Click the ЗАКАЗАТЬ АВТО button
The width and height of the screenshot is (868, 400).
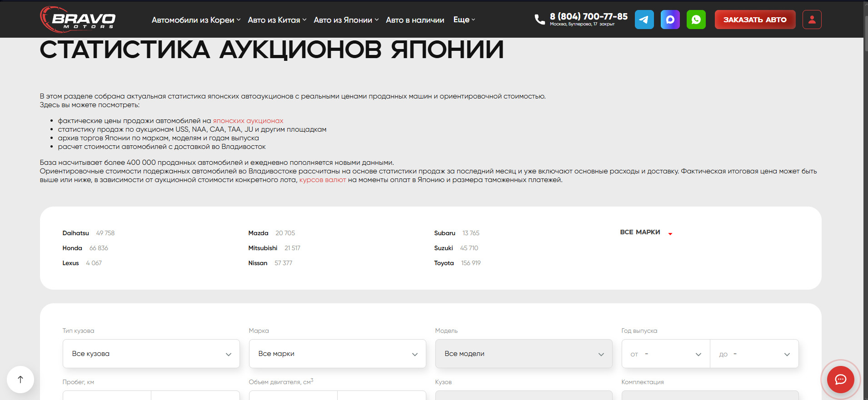pyautogui.click(x=755, y=20)
